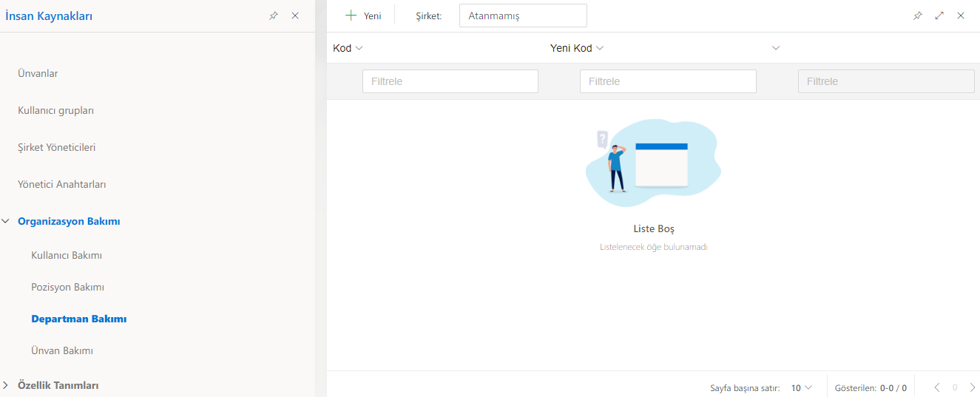Change rows per page dropdown
The image size is (980, 397).
(x=801, y=387)
